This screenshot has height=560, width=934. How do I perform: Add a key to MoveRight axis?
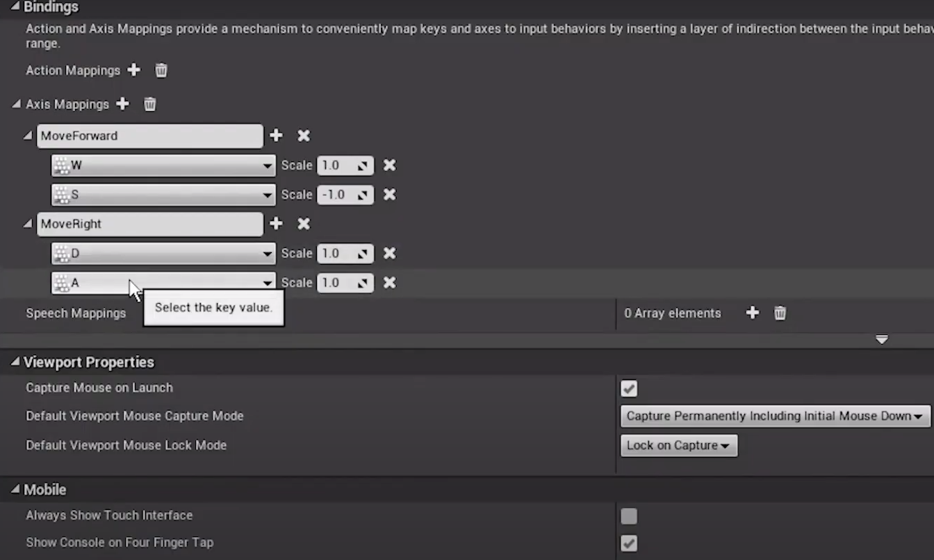coord(276,224)
